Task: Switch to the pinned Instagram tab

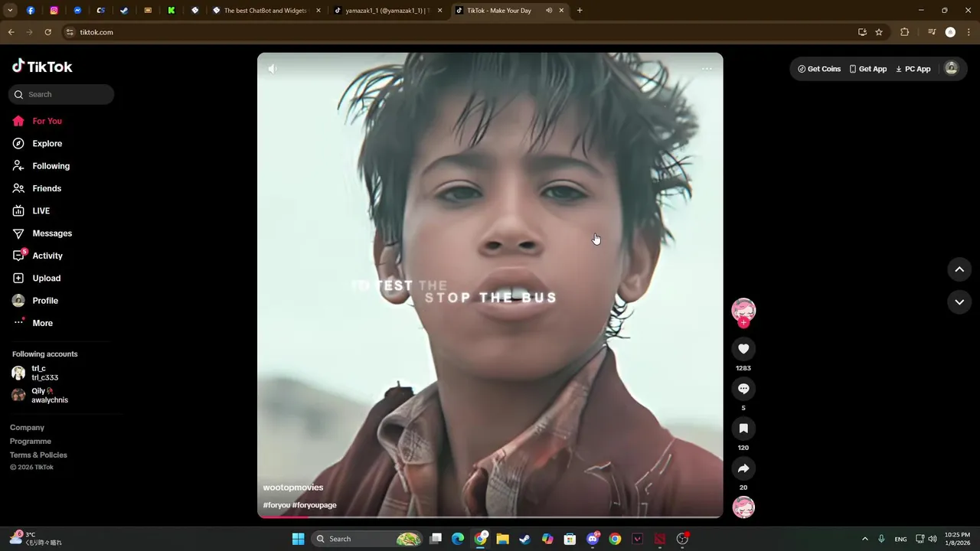Action: [x=54, y=11]
